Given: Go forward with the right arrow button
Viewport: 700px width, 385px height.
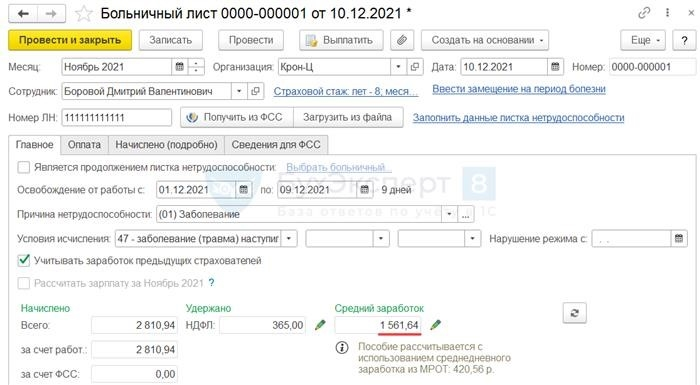Looking at the screenshot, I should [x=51, y=14].
